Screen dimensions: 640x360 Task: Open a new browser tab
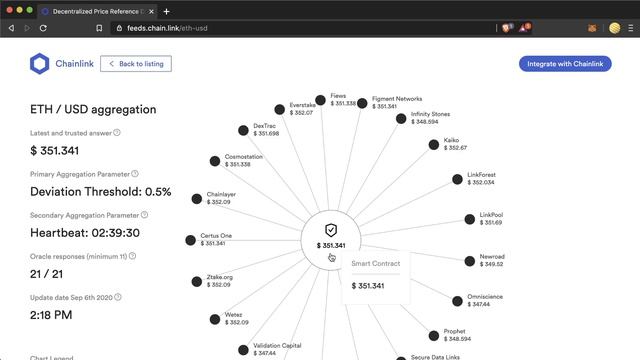click(x=166, y=11)
